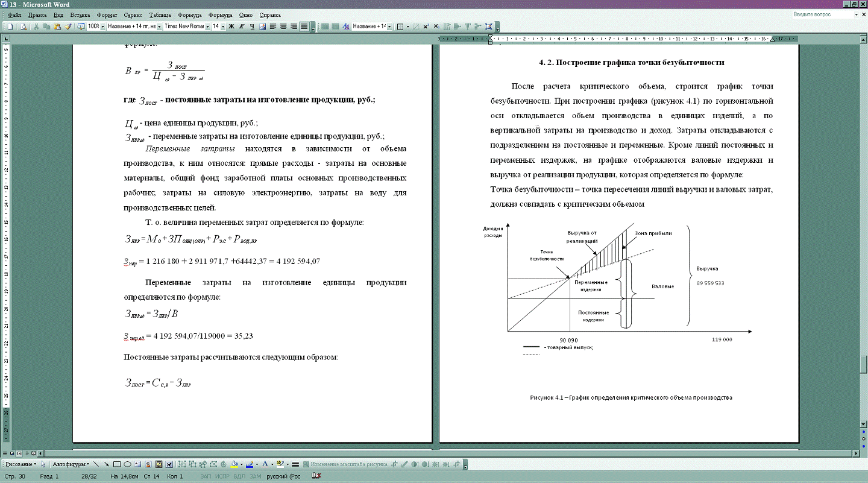Click the New Document icon

(11, 27)
